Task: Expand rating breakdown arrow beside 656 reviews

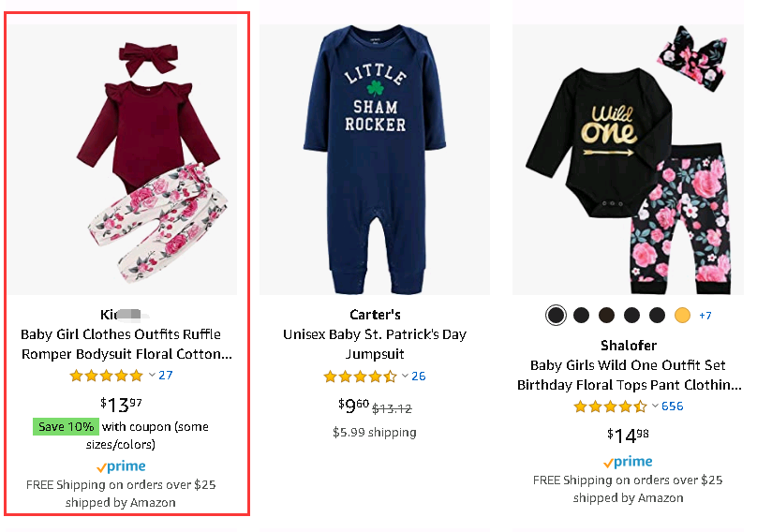Action: (655, 406)
